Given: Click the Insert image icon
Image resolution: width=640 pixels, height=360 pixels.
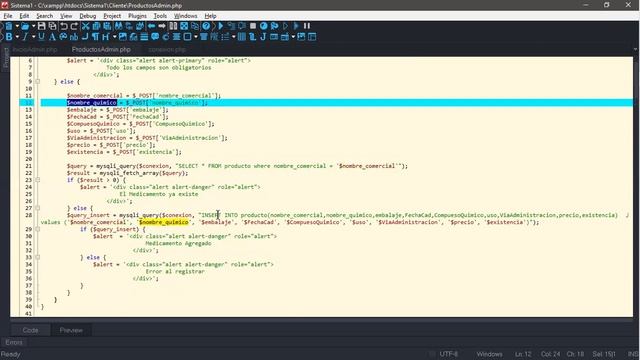Looking at the screenshot, I should pyautogui.click(x=122, y=37).
